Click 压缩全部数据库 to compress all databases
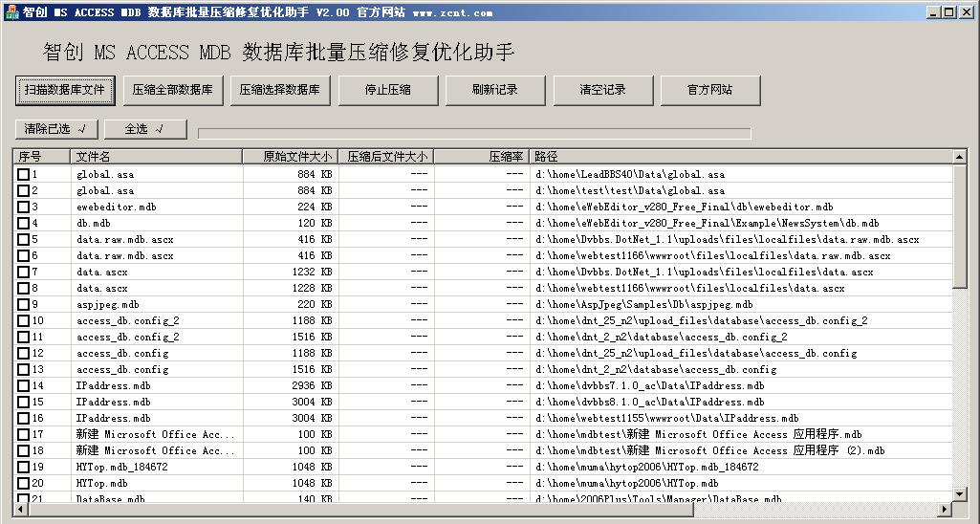Image resolution: width=980 pixels, height=524 pixels. tap(172, 90)
